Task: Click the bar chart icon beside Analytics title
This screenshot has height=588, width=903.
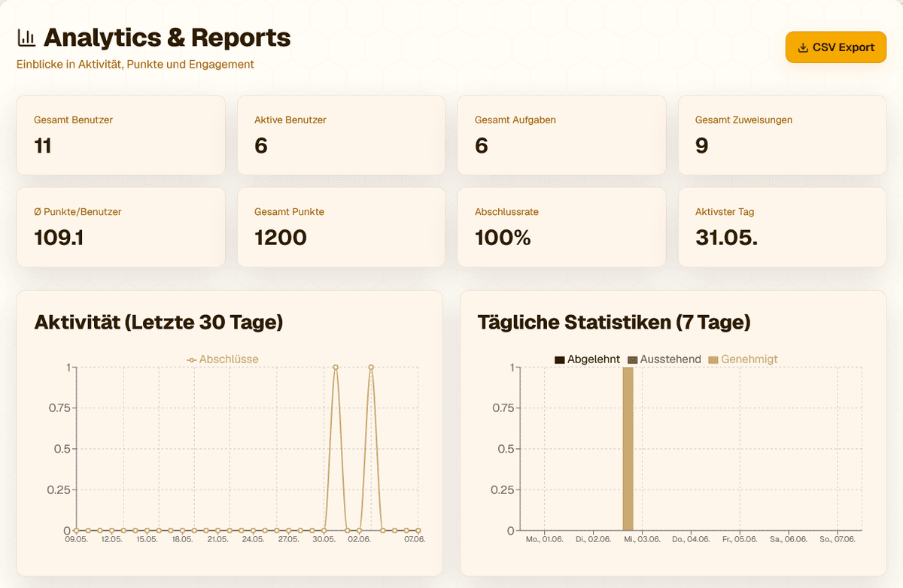Action: coord(26,37)
